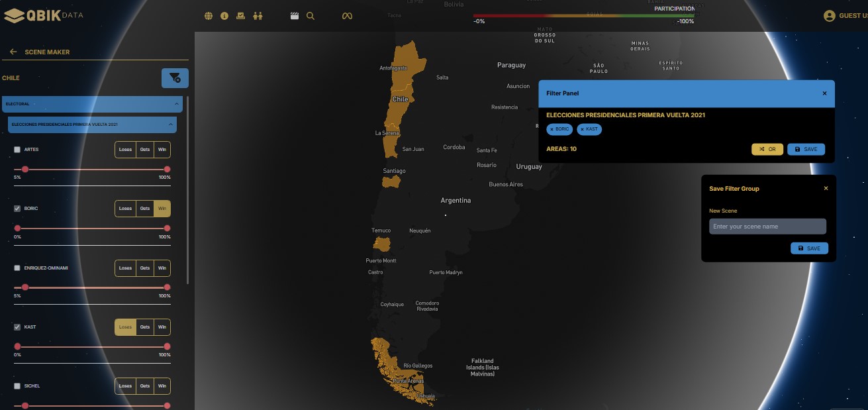This screenshot has width=868, height=410.
Task: Uncheck the BORIC candidate checkbox
Action: (x=17, y=209)
